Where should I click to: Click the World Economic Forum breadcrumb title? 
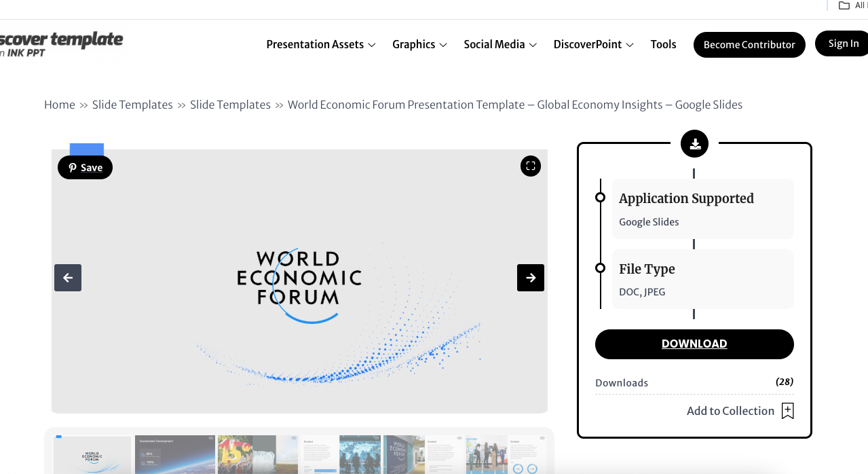click(515, 105)
